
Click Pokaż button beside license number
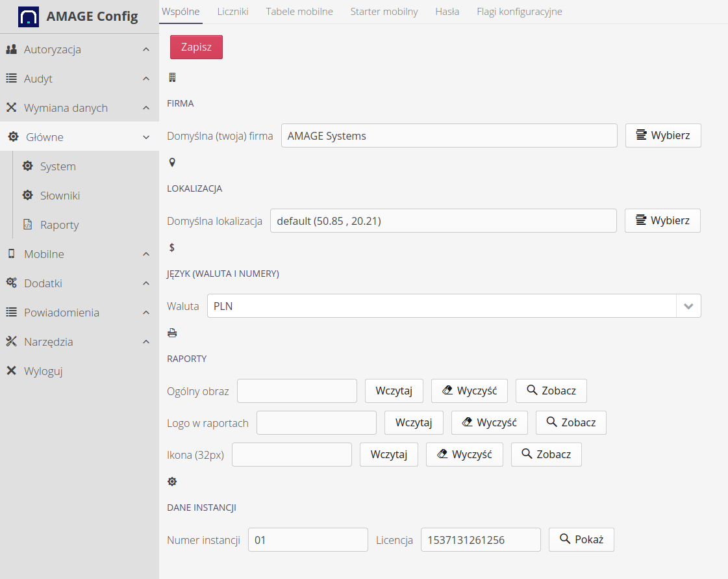(581, 539)
